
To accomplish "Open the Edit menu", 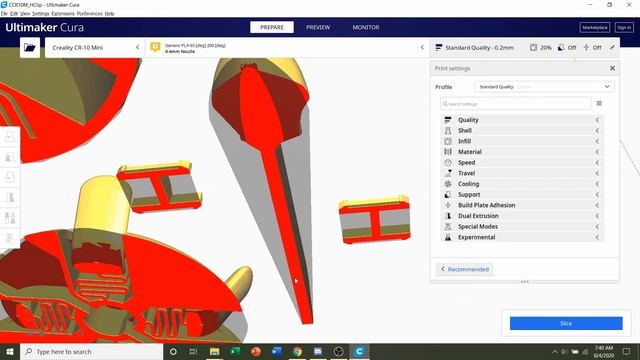I will click(x=14, y=13).
